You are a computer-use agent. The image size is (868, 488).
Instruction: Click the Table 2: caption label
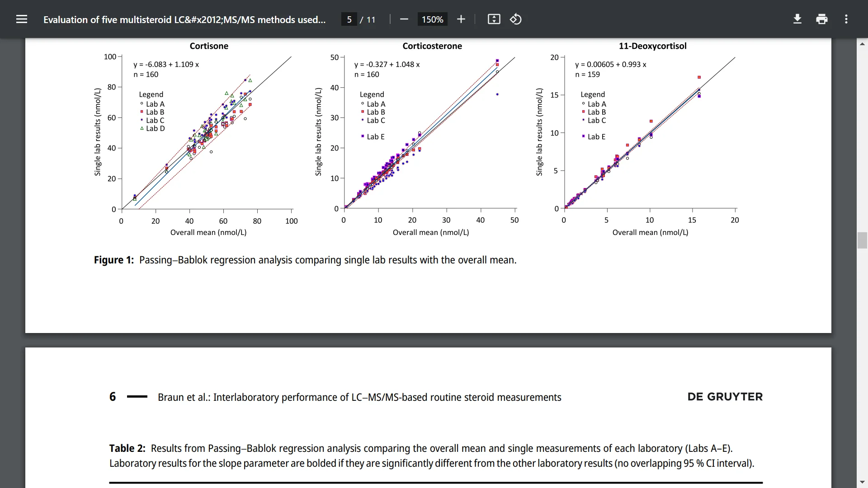[127, 448]
